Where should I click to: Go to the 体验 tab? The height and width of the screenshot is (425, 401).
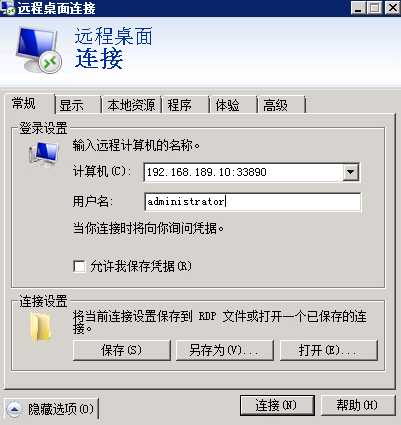[233, 105]
